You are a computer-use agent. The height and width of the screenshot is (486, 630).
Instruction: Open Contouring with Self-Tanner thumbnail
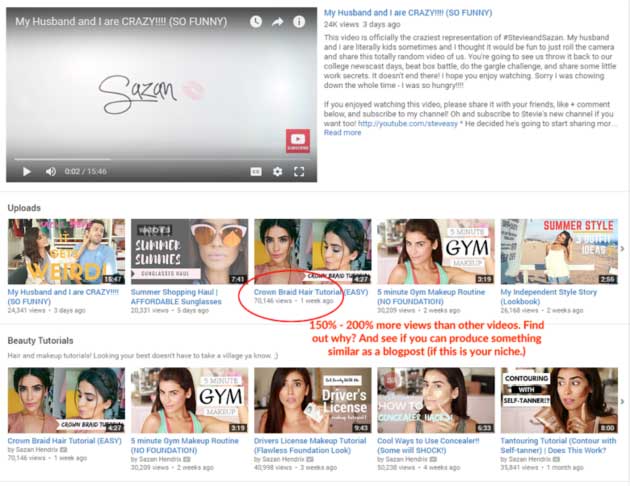tap(559, 400)
